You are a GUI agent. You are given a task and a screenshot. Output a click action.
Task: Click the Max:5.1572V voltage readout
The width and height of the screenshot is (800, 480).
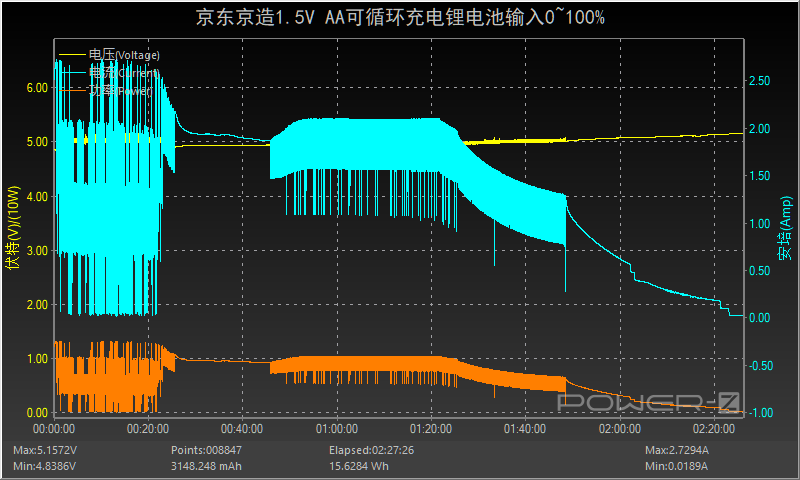[45, 450]
